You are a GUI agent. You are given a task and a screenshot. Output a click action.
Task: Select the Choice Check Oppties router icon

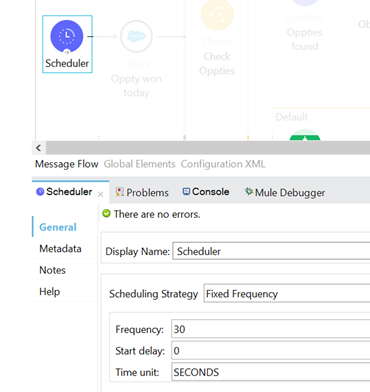point(217,14)
